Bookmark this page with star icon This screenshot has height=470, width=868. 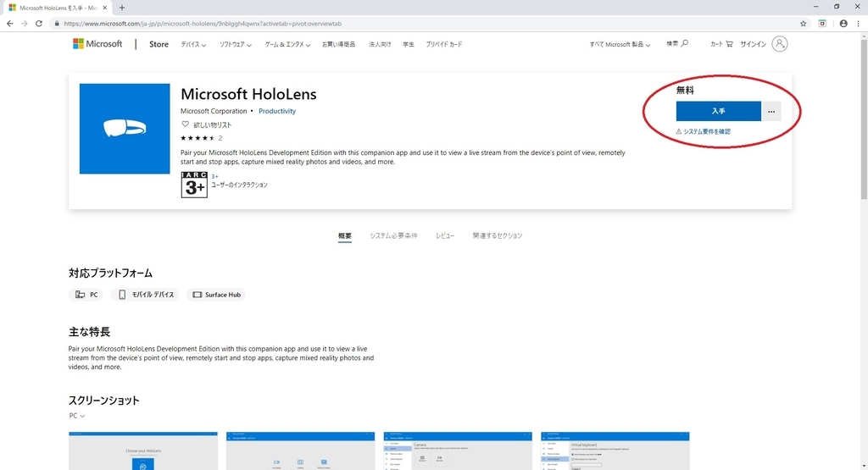804,23
